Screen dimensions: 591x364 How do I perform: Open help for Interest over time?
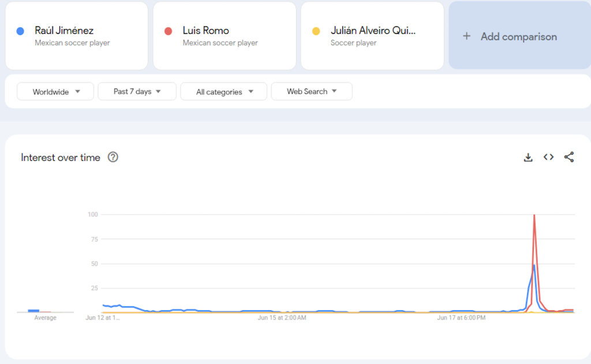113,157
